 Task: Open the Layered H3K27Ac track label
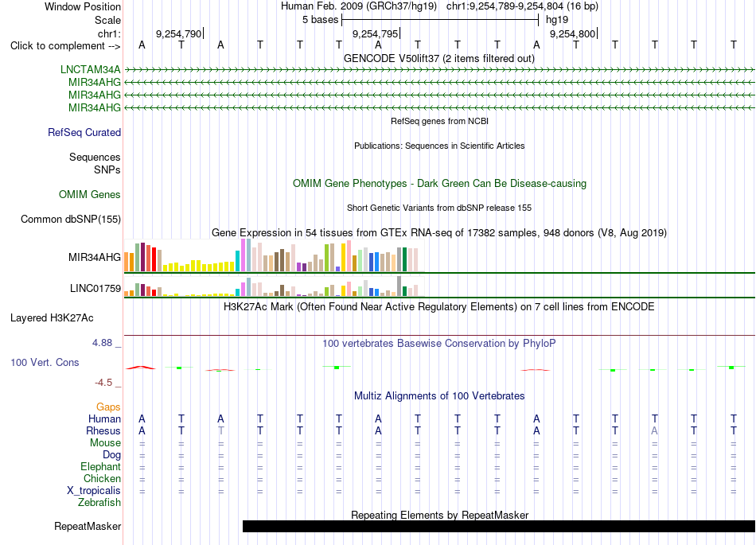click(x=52, y=317)
